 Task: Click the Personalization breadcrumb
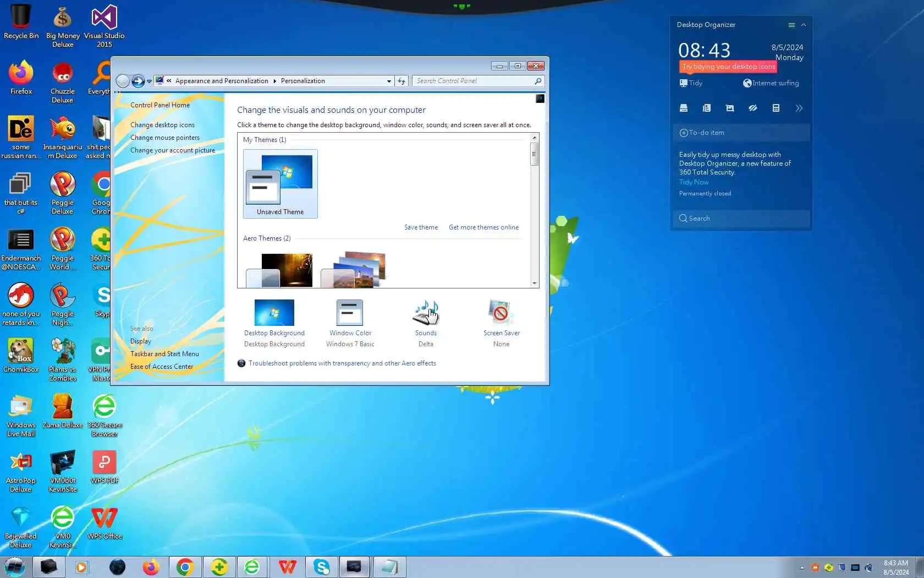303,81
